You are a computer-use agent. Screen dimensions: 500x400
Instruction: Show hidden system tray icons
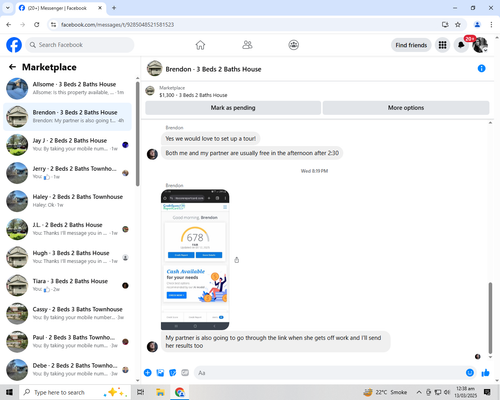(419, 392)
